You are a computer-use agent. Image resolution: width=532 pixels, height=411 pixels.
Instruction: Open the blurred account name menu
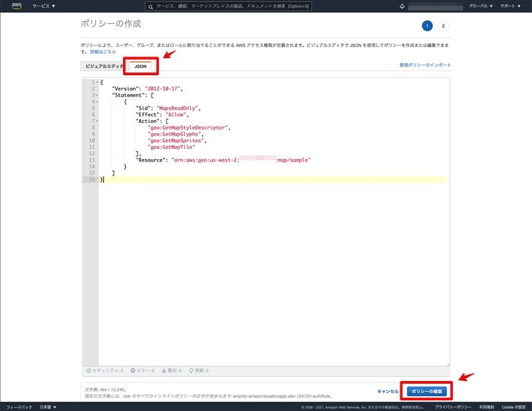pyautogui.click(x=436, y=7)
